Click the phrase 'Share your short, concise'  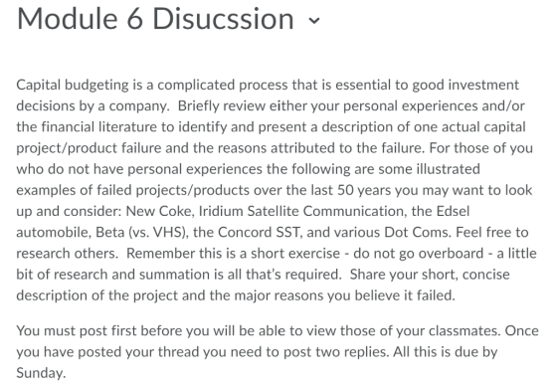pos(430,275)
